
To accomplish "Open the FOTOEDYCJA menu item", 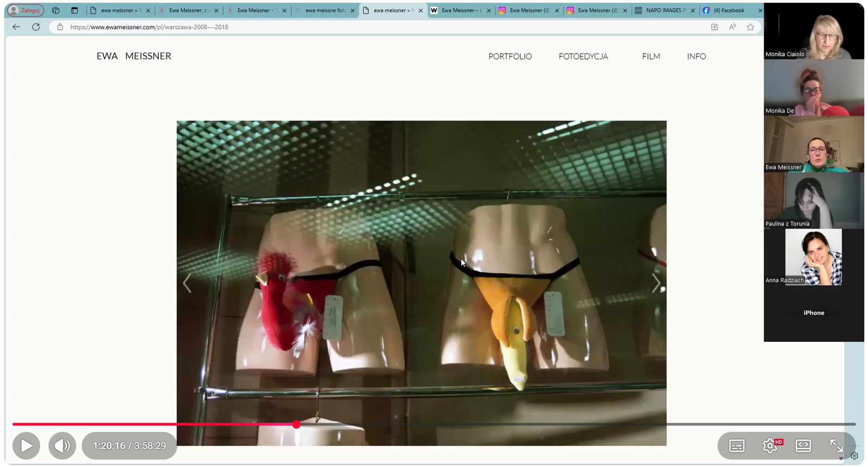I will pos(583,56).
